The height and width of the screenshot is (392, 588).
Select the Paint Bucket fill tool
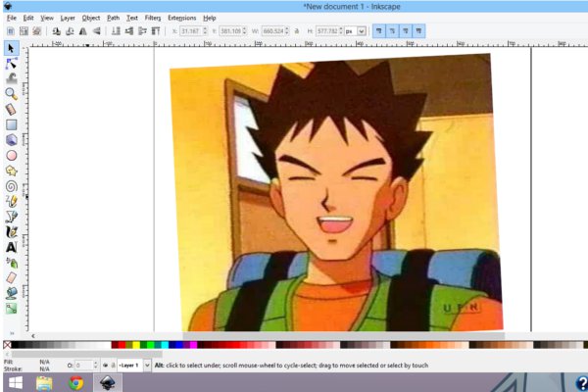pyautogui.click(x=11, y=293)
